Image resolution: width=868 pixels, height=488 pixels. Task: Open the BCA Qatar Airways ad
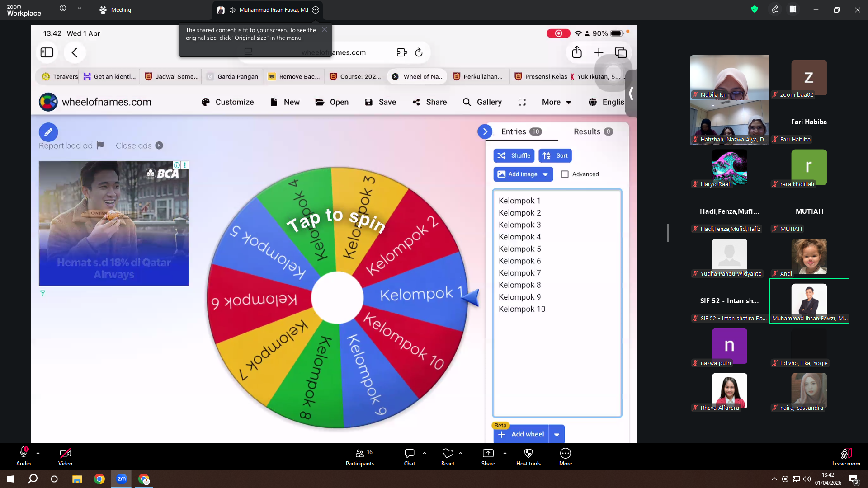pos(114,223)
